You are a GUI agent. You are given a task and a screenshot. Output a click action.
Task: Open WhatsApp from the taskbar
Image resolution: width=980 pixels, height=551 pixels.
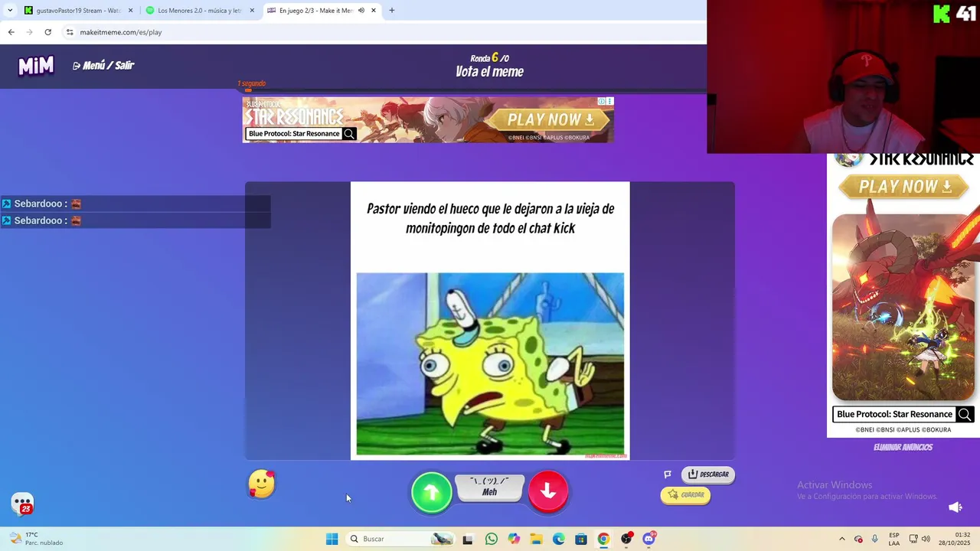492,539
